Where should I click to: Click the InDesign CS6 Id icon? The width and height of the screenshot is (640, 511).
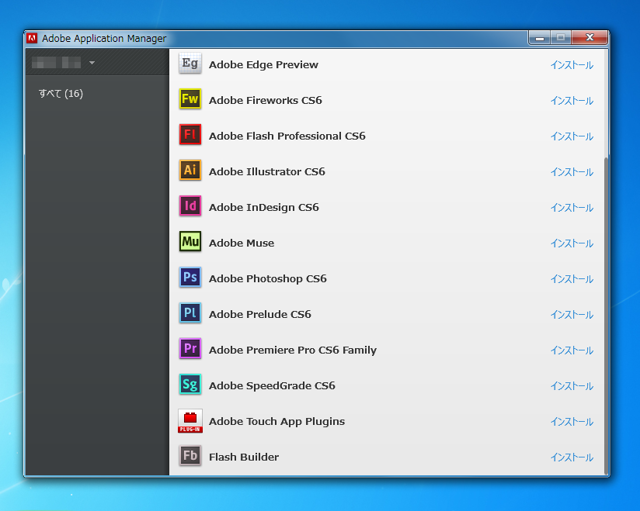click(190, 206)
